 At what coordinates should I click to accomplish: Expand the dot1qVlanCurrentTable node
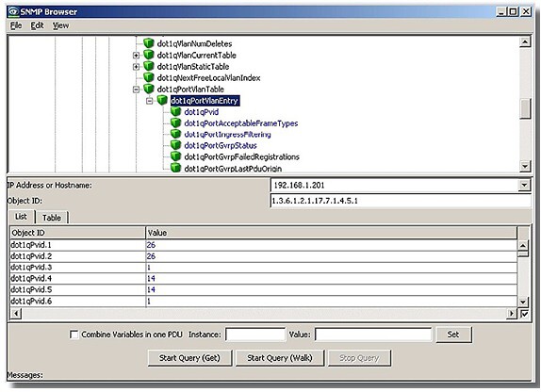click(136, 55)
